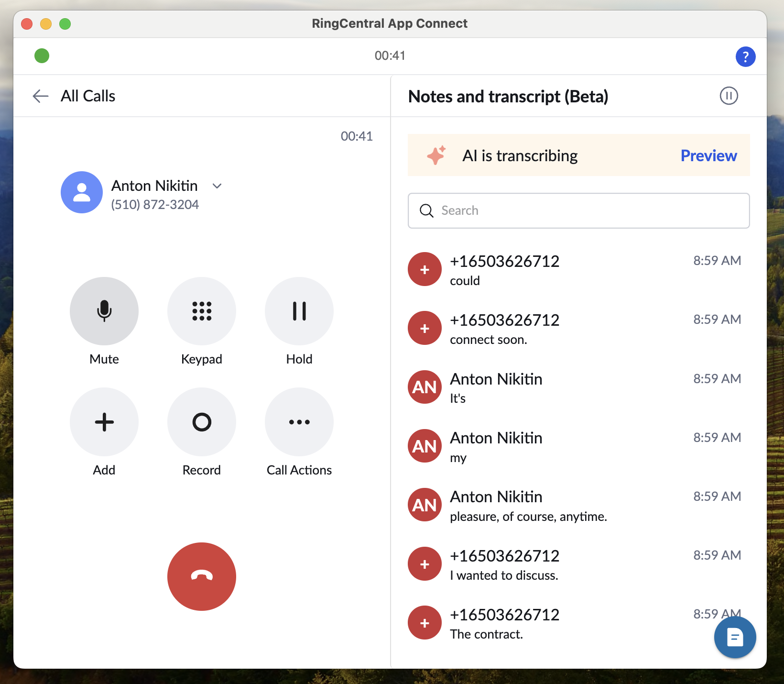Hang up using the red end-call button
The width and height of the screenshot is (784, 684).
click(x=202, y=576)
